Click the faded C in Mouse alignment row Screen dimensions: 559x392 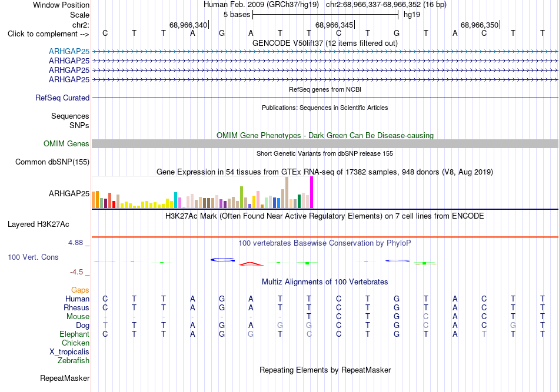pyautogui.click(x=425, y=317)
